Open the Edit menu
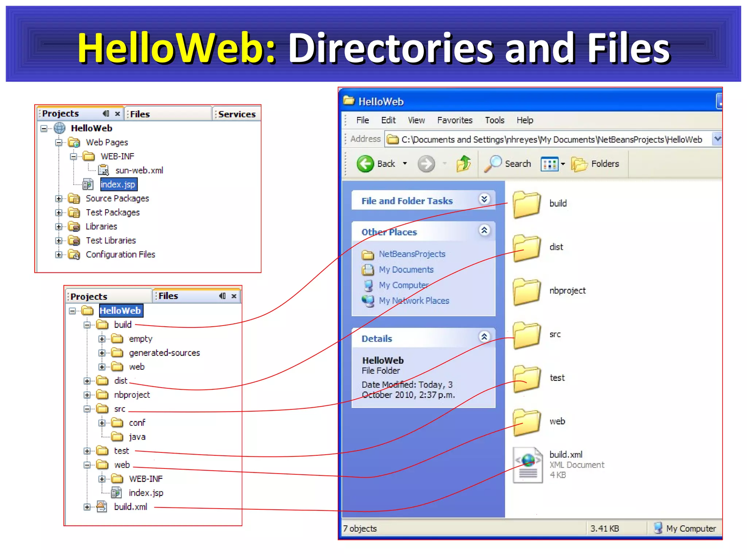This screenshot has height=560, width=747. point(388,120)
